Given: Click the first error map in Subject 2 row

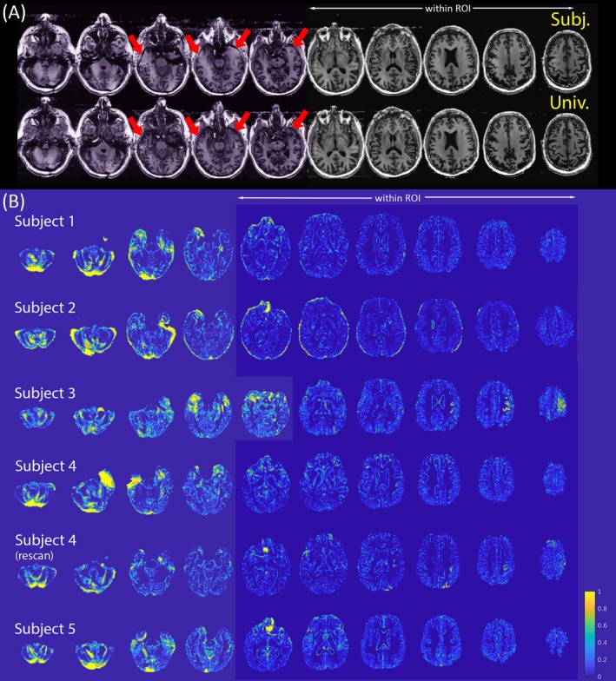Looking at the screenshot, I should pyautogui.click(x=35, y=339).
